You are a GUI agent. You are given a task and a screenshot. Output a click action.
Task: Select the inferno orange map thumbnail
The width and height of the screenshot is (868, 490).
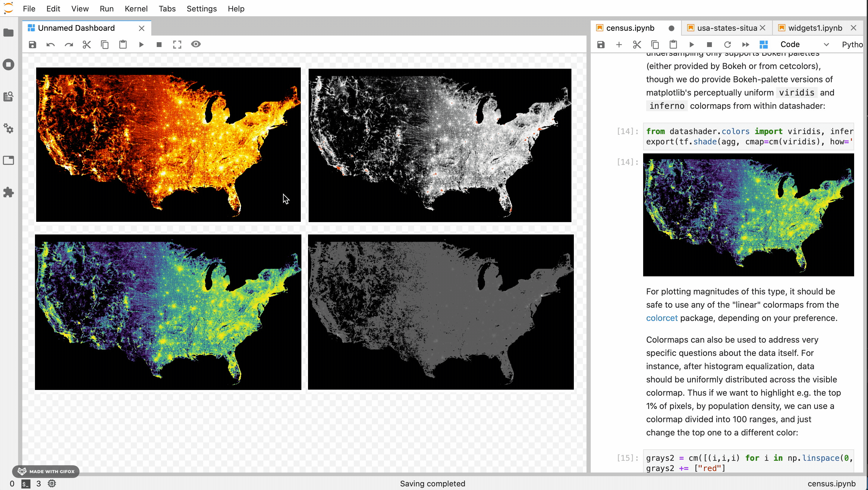168,145
